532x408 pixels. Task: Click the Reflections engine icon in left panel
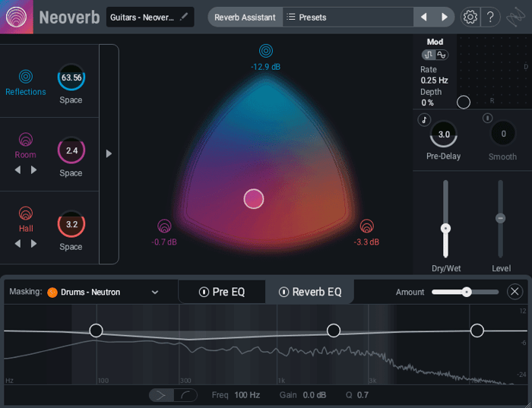tap(26, 77)
